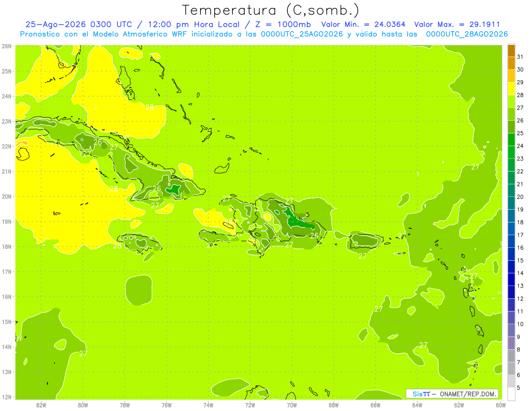Viewport: 532px width, 411px height.
Task: Click the '22N' latitude axis label
Action: pos(6,146)
